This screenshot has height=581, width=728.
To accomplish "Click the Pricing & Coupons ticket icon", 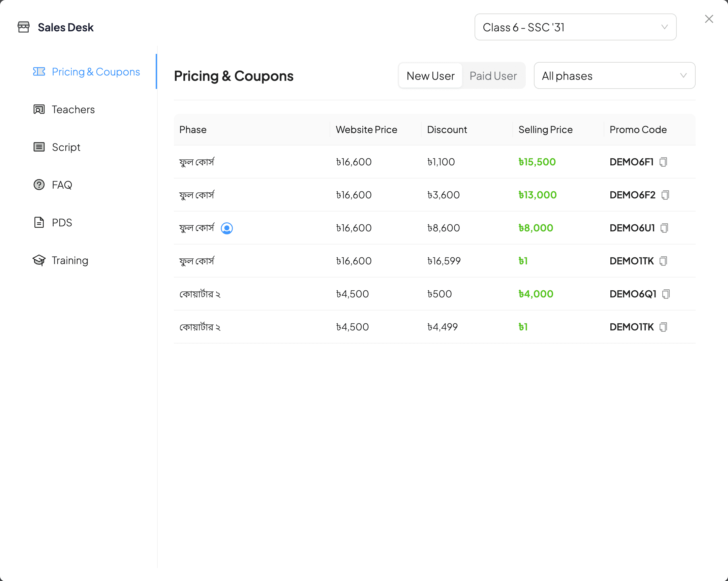I will tap(39, 71).
